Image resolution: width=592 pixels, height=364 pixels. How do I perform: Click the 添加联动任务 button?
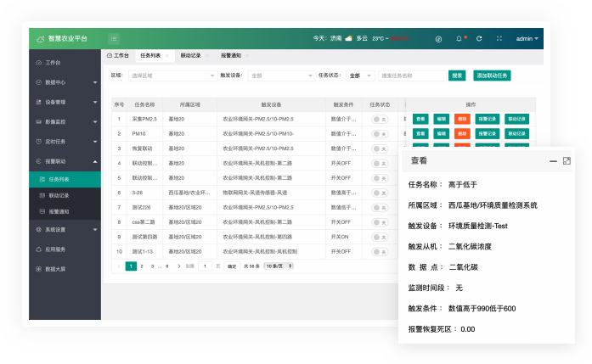[493, 76]
